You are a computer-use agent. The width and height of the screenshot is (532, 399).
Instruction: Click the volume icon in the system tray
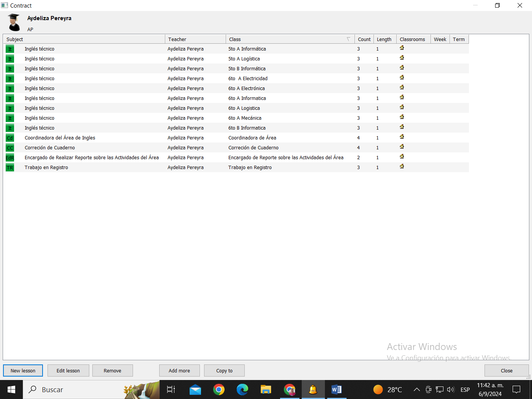451,389
